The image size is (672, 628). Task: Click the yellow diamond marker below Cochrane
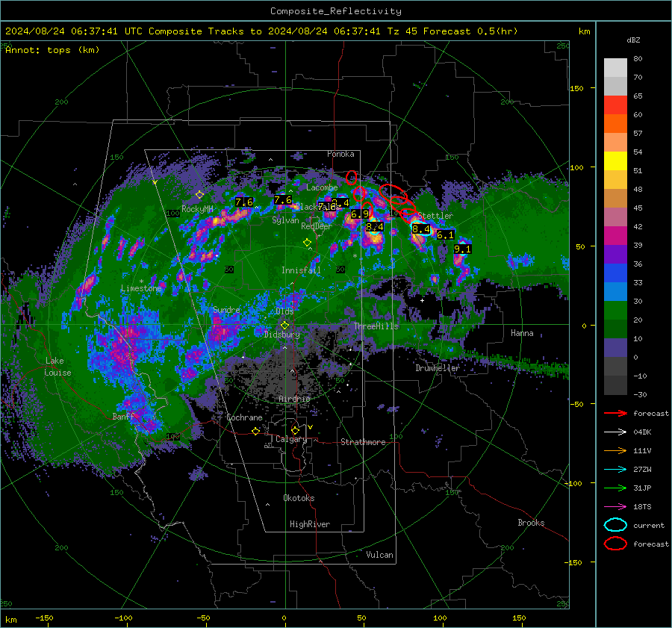click(x=256, y=431)
